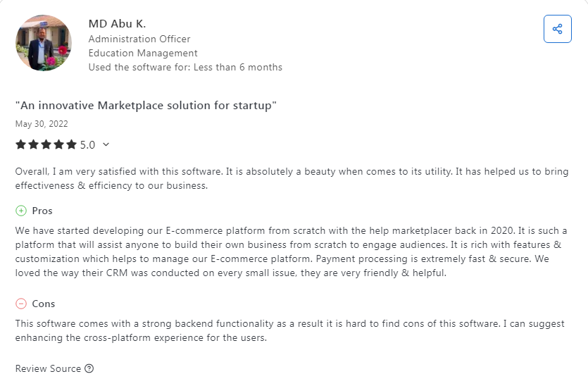The width and height of the screenshot is (588, 386).
Task: Click the green Pros plus icon
Action: point(21,211)
